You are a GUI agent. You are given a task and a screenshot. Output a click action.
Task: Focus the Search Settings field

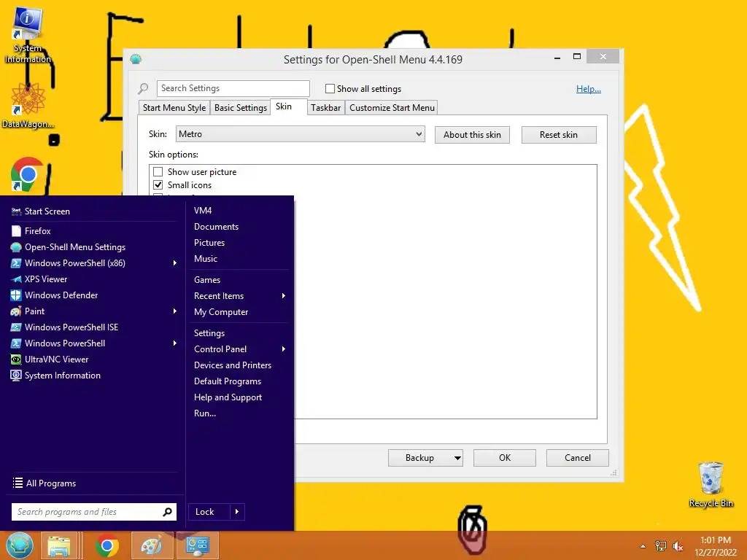[x=233, y=88]
